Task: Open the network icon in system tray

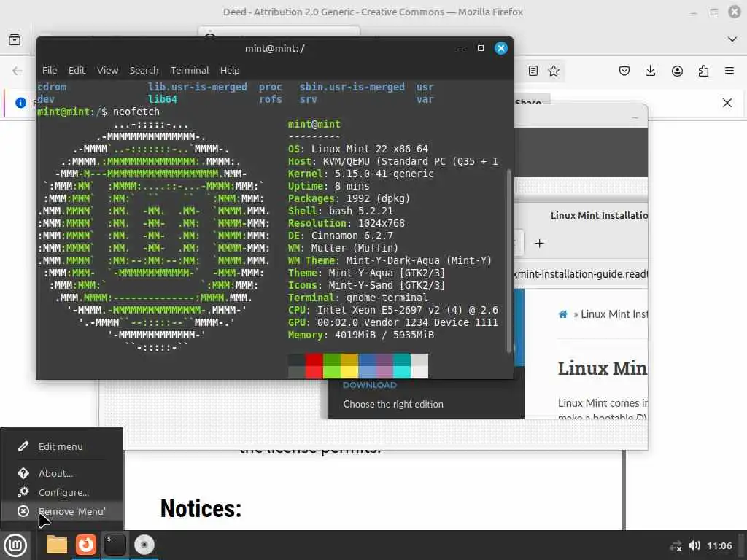Action: [x=676, y=545]
